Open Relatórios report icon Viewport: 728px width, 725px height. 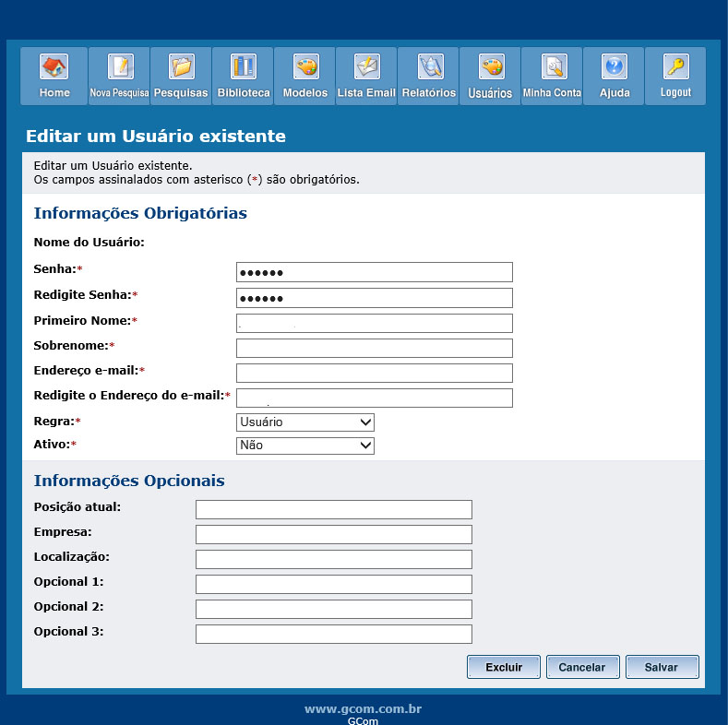[x=429, y=65]
